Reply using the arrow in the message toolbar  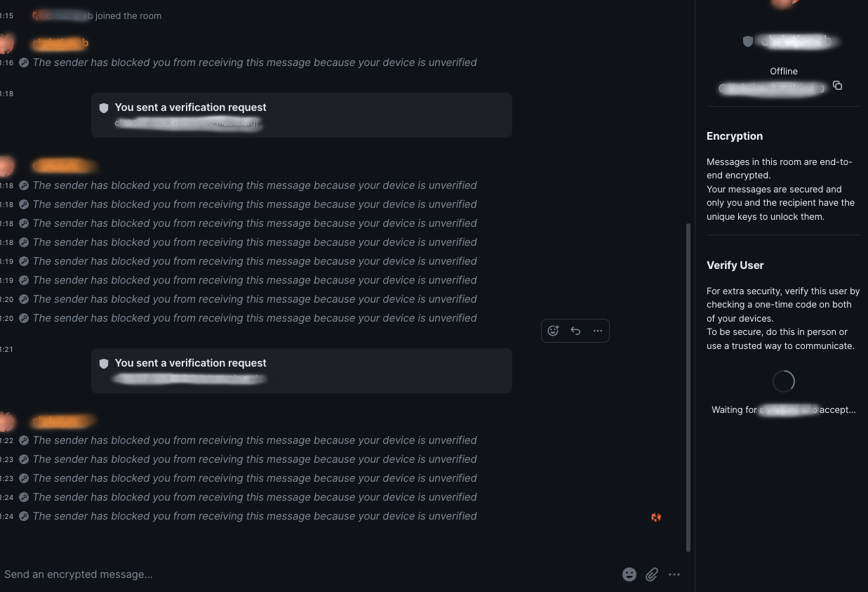click(575, 331)
